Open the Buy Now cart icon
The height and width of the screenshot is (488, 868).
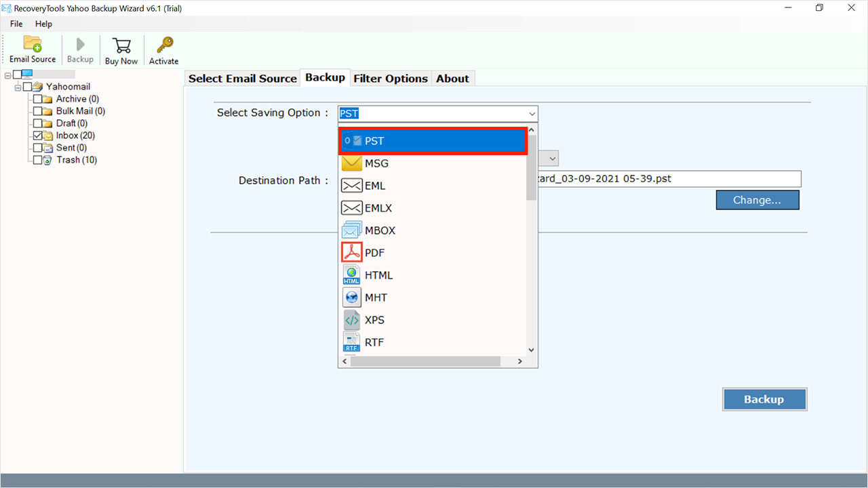point(121,45)
